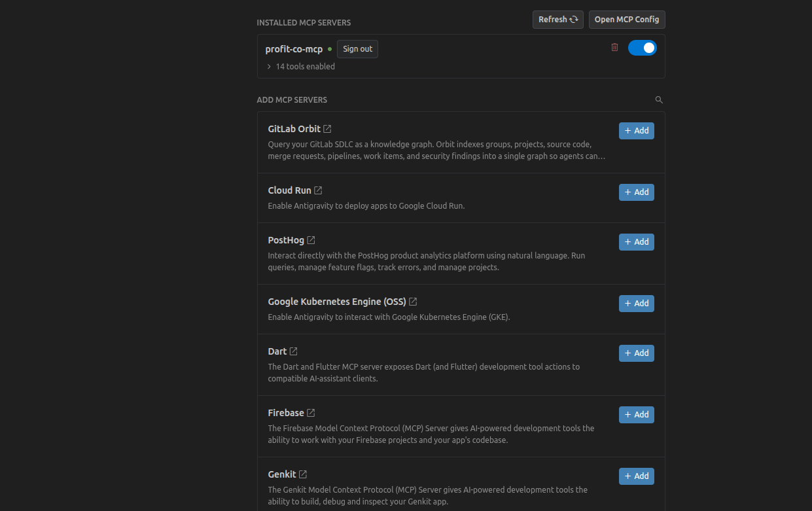Open the Cloud Run external link icon
Screen dimensions: 812x511
pyautogui.click(x=318, y=190)
